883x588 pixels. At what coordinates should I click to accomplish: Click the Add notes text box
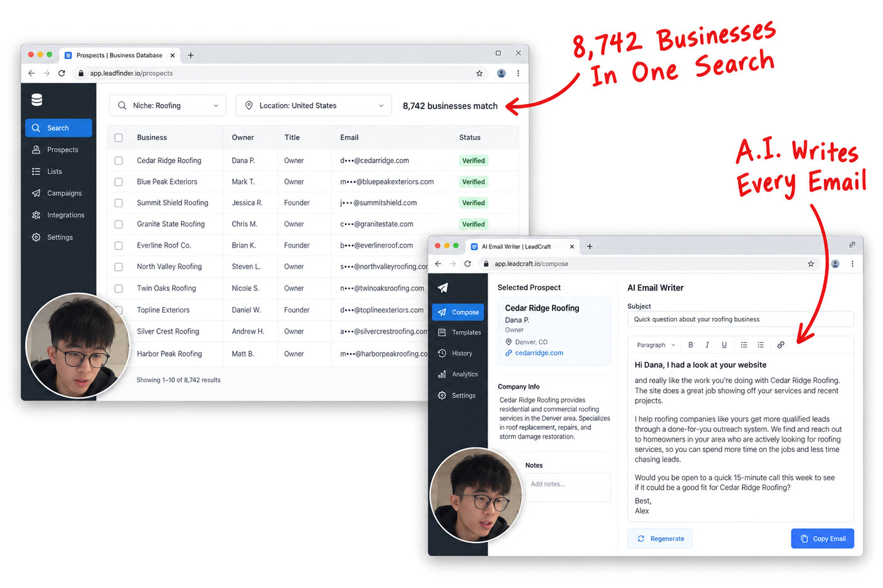(568, 488)
